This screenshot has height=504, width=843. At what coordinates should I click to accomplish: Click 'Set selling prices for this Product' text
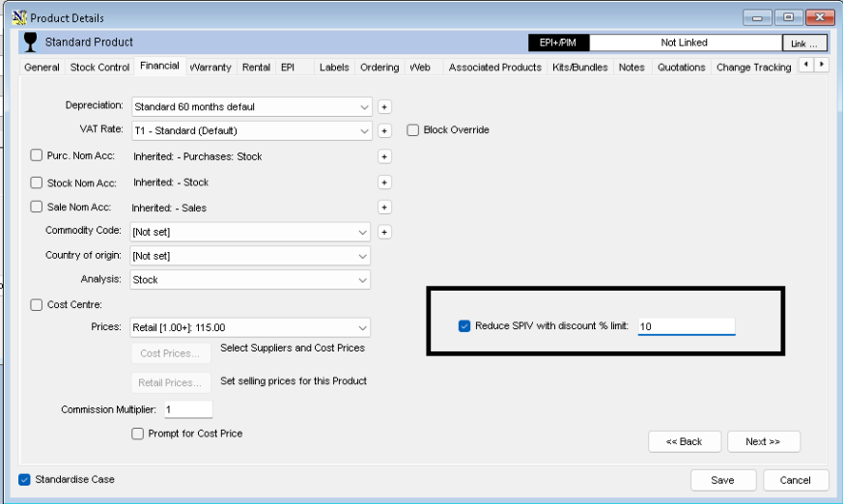click(294, 381)
